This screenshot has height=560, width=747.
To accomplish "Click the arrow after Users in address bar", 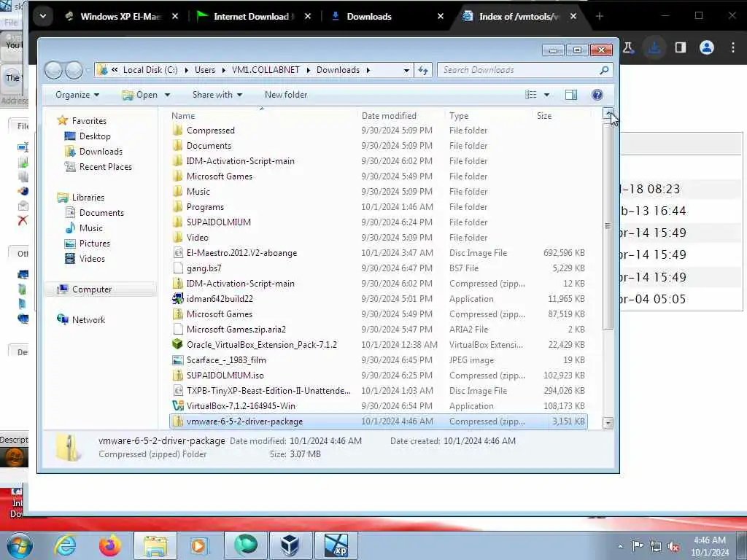I will tap(223, 71).
